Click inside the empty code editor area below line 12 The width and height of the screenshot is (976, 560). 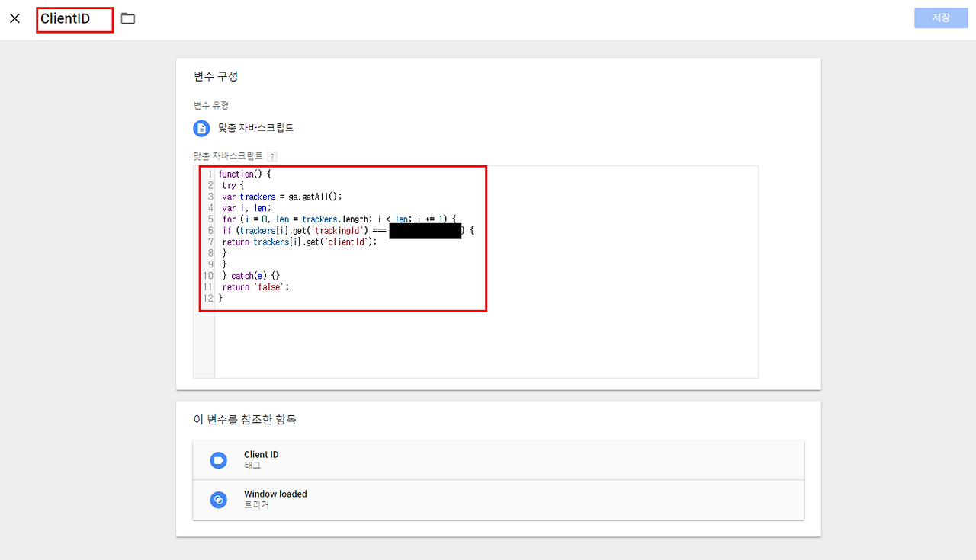[x=486, y=343]
